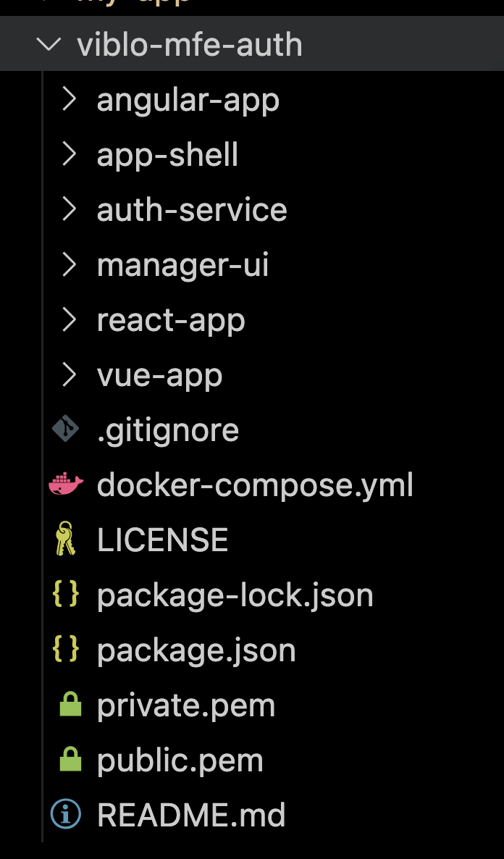
Task: Collapse the viblo-mfe-auth root folder
Action: 49,44
